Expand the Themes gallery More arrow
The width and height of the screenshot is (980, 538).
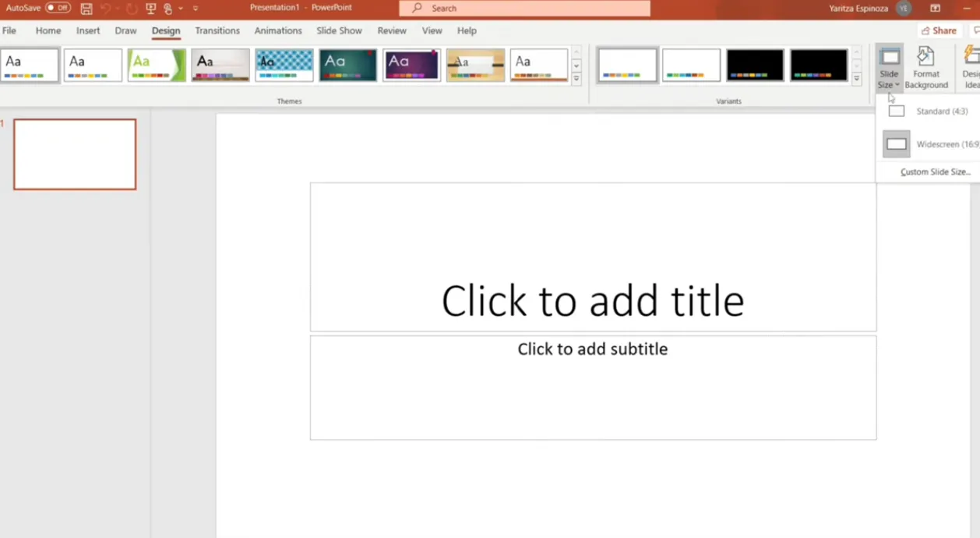576,79
